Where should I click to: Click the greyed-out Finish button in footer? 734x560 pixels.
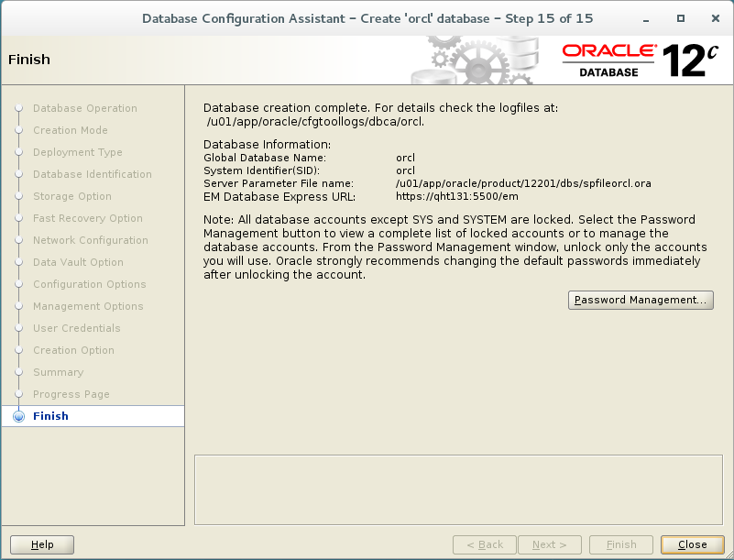click(x=621, y=544)
